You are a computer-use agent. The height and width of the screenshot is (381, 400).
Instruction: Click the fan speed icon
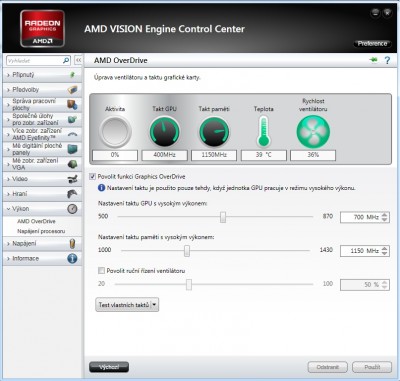(313, 131)
